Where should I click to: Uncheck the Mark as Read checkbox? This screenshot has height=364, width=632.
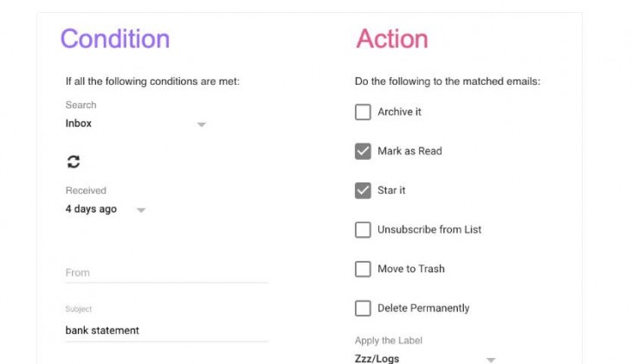click(363, 151)
